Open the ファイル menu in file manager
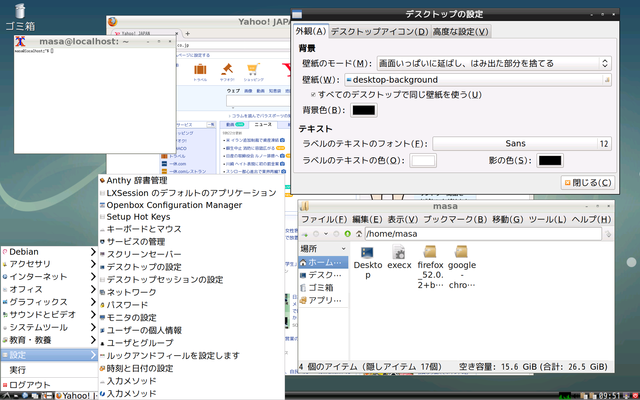640x400 pixels. click(324, 220)
